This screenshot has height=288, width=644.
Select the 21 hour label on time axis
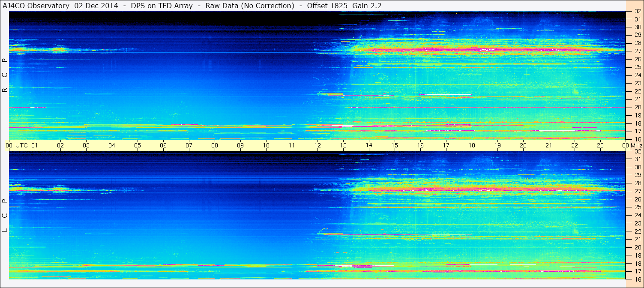point(549,145)
